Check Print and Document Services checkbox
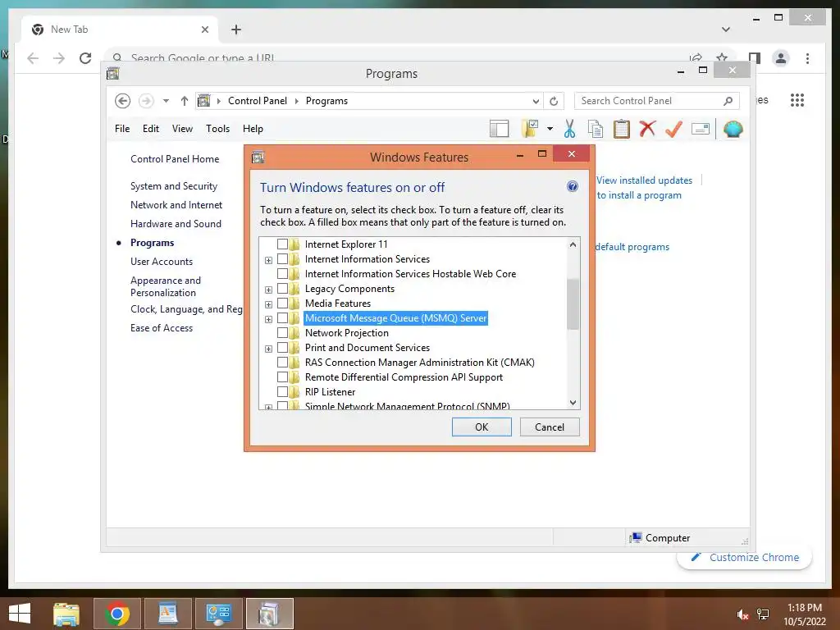This screenshot has height=630, width=840. click(x=282, y=348)
